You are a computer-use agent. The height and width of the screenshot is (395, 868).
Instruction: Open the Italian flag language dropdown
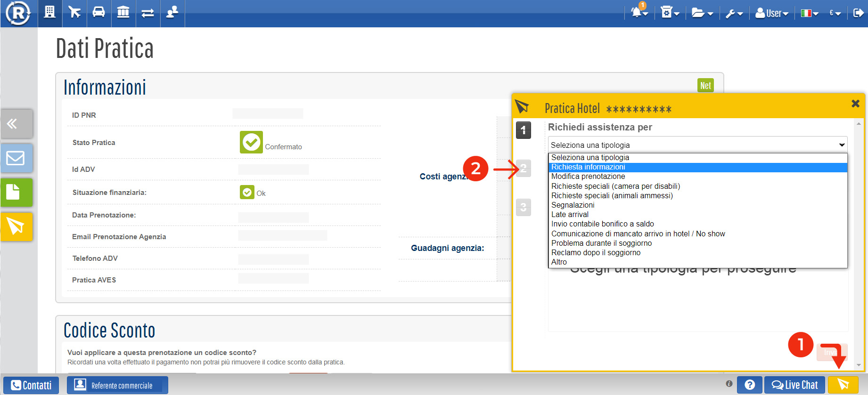point(810,13)
